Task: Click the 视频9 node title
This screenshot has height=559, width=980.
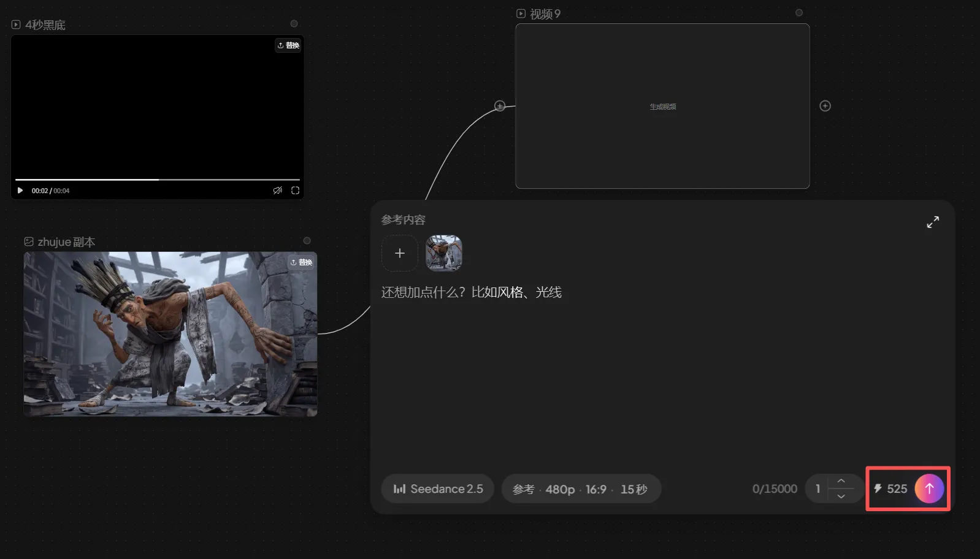Action: (x=545, y=13)
